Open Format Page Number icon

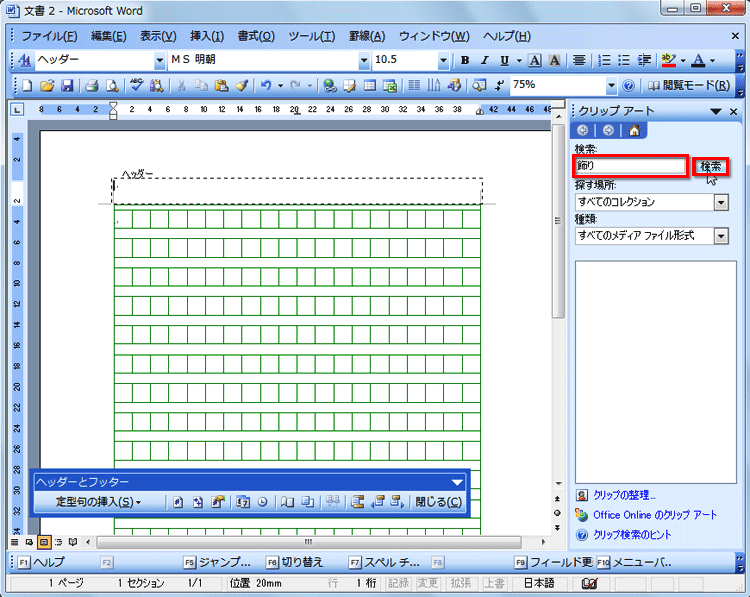(x=218, y=502)
